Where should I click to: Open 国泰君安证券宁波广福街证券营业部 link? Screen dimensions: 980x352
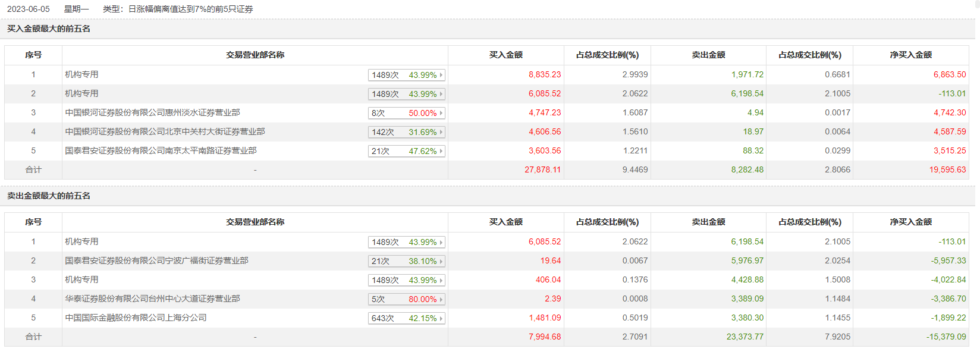[x=156, y=260]
